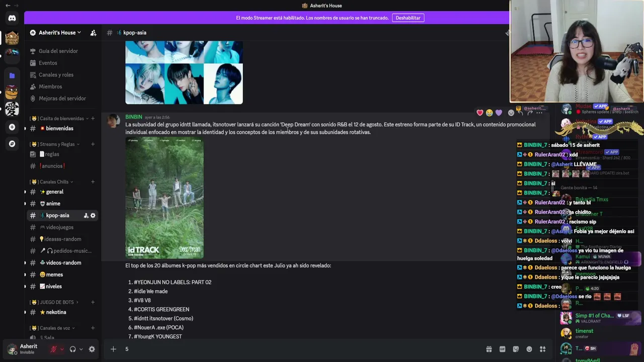Switch to the bienvenidas channel
This screenshot has width=644, height=362.
[63, 128]
